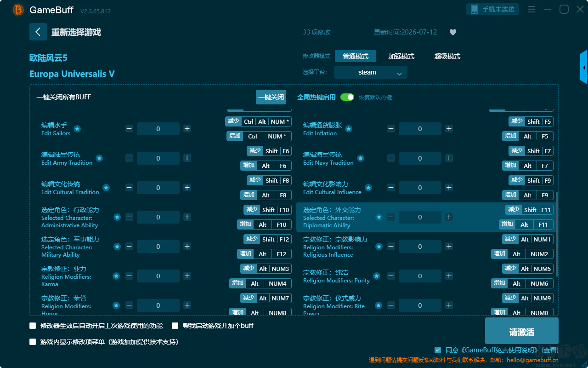Viewport: 588px width, 368px height.
Task: Click the cheat list vertical scrollbar
Action: [x=558, y=235]
